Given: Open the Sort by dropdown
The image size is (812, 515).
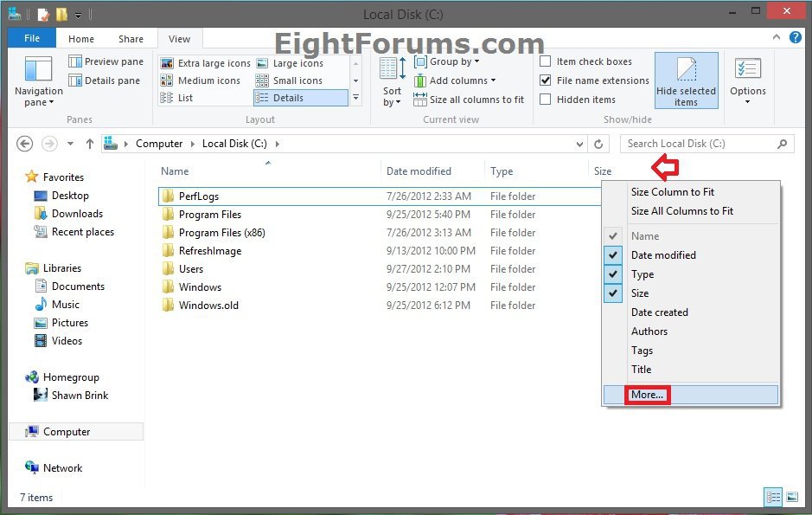Looking at the screenshot, I should coord(393,82).
